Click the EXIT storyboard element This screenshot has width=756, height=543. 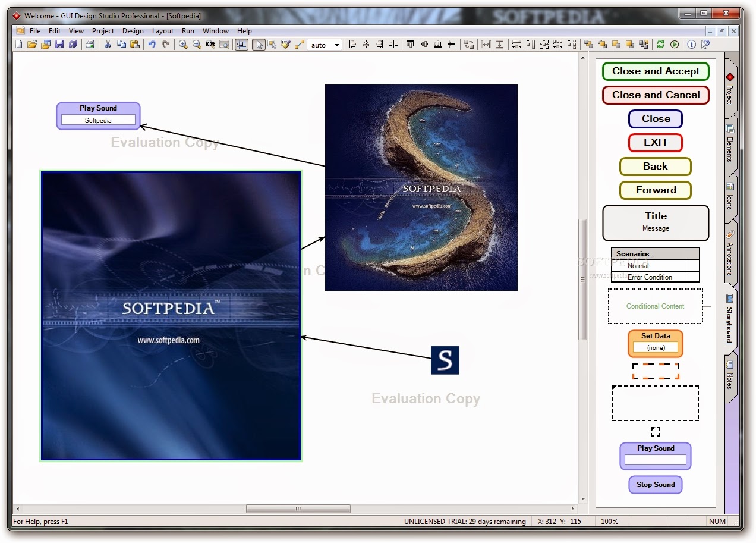coord(655,143)
